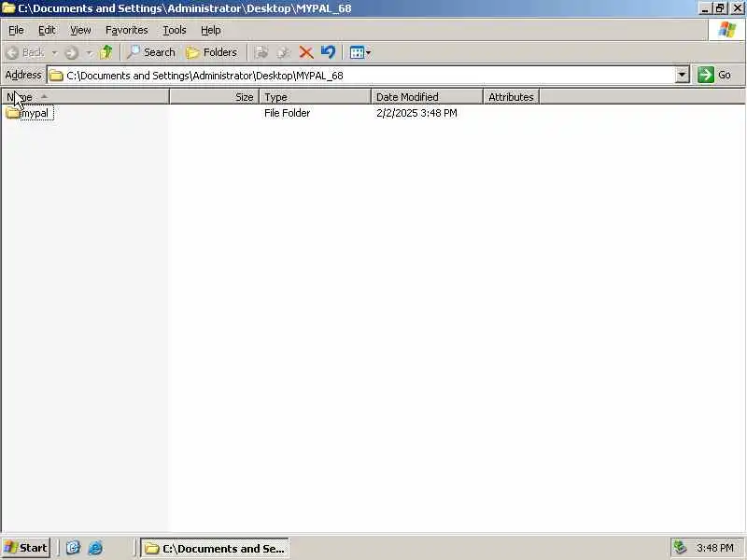Image resolution: width=747 pixels, height=560 pixels.
Task: Show the Folders tree pane
Action: [211, 52]
